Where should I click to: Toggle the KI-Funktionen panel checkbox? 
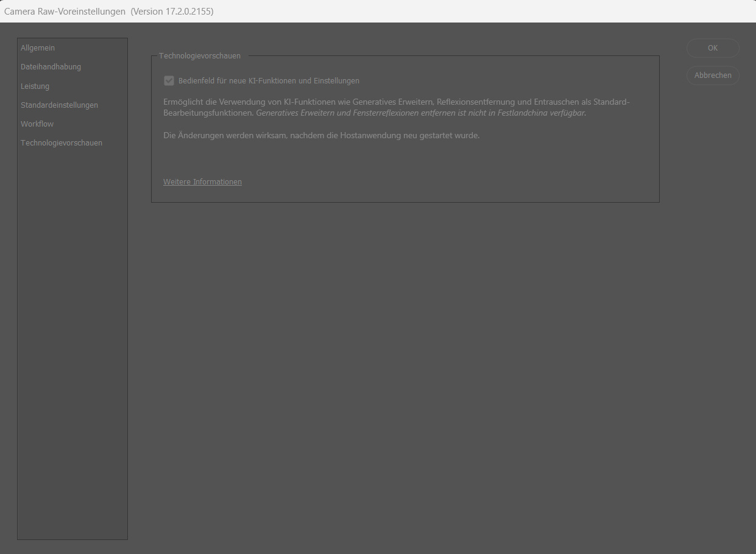coord(169,81)
